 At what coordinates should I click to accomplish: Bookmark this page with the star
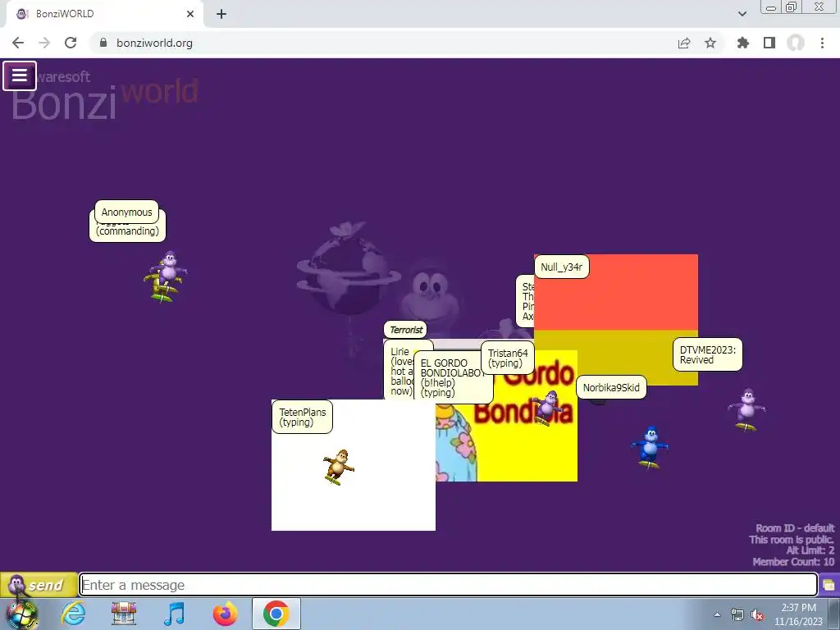point(710,43)
